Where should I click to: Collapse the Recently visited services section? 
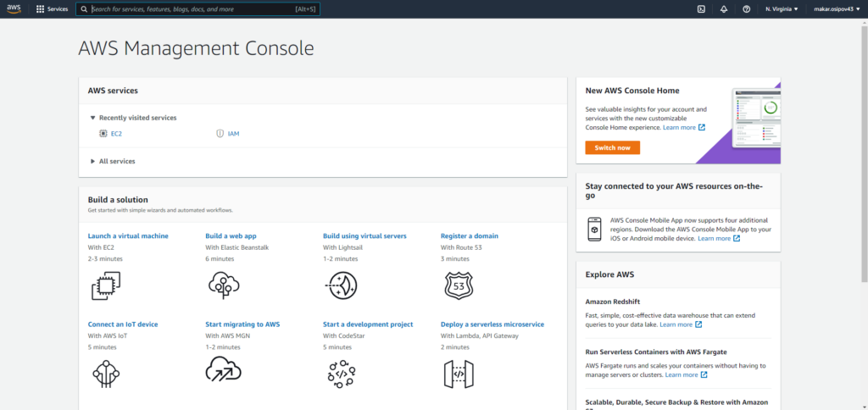(x=93, y=118)
